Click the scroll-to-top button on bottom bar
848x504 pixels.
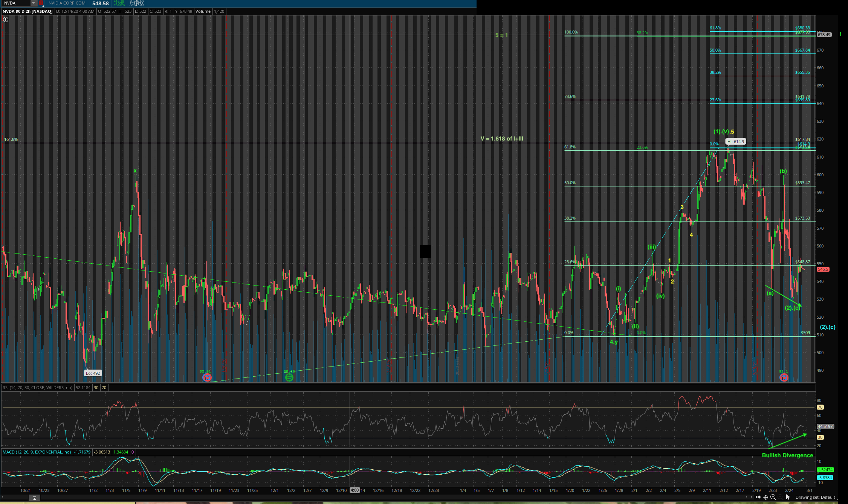(34, 498)
